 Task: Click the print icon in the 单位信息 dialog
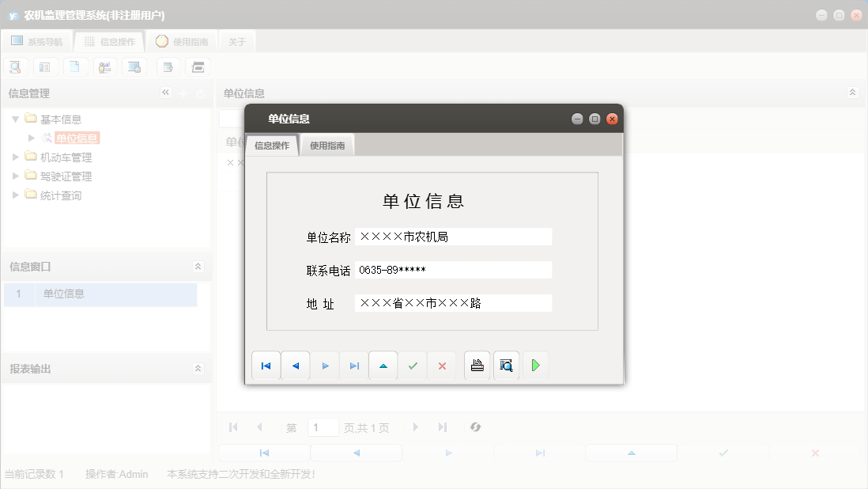pos(477,365)
